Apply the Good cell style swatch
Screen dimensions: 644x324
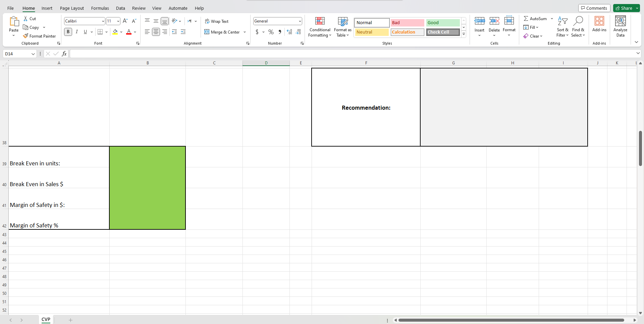pyautogui.click(x=443, y=23)
